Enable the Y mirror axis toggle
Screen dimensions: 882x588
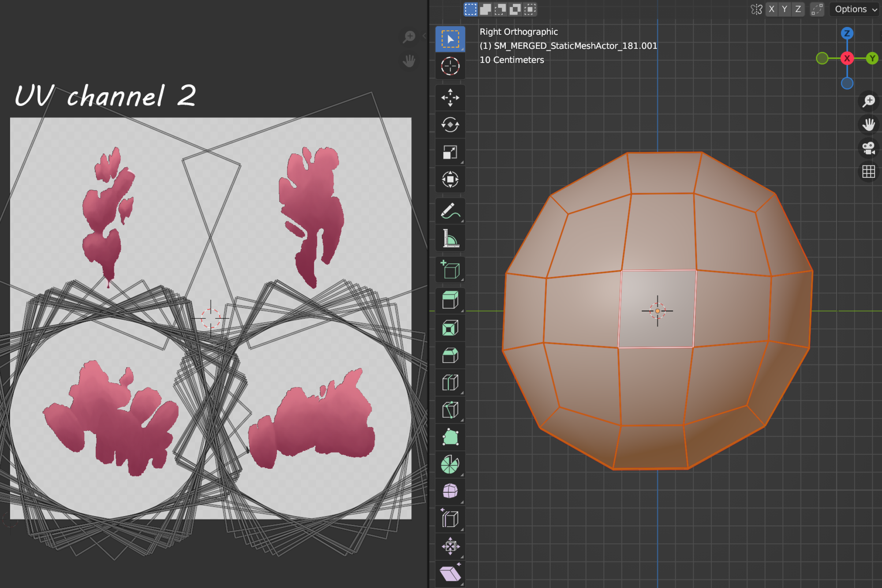click(785, 9)
